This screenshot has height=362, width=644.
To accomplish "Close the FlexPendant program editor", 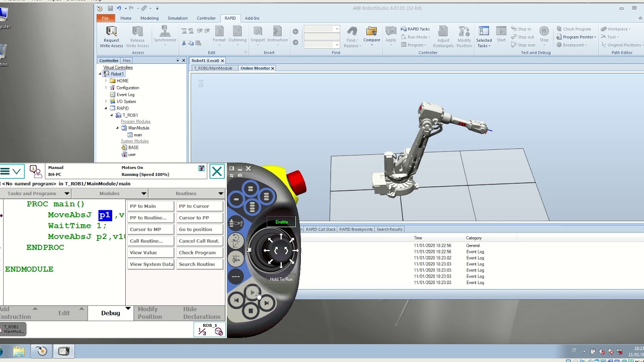I will pos(217,171).
